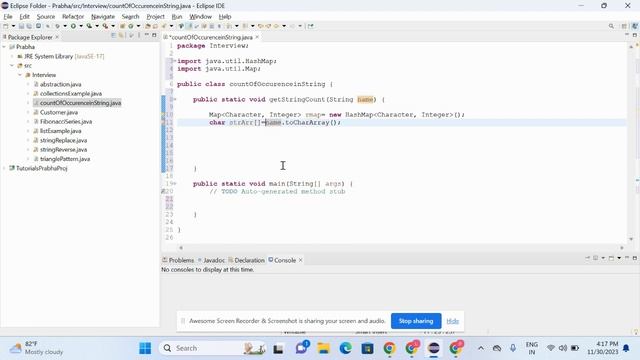Viewport: 640px width, 360px height.
Task: Open Microsoft Edge from the taskbar
Action: click(x=346, y=348)
